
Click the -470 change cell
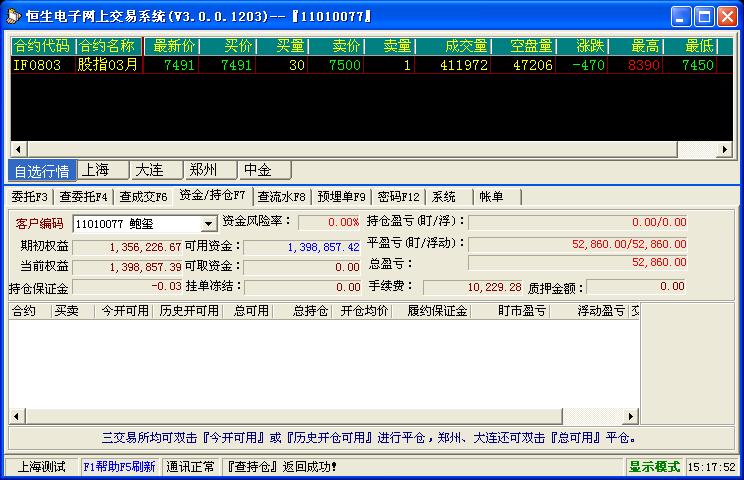pos(583,65)
